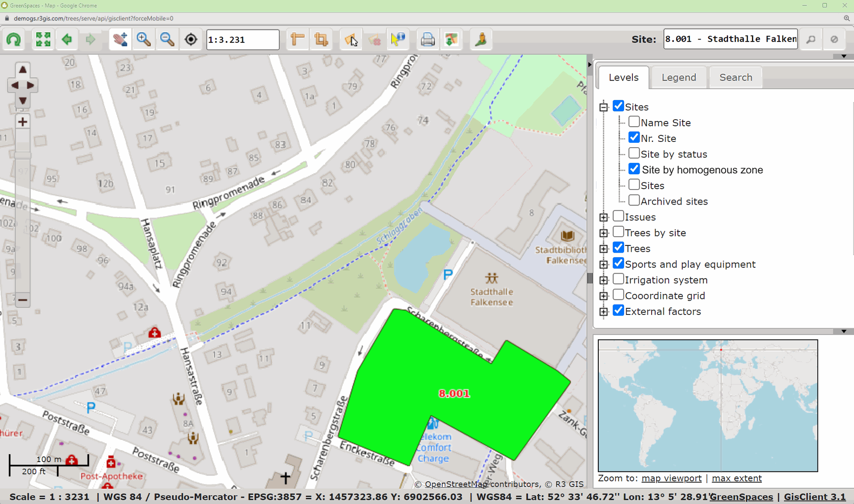
Task: Expand the External factors node
Action: (x=604, y=311)
